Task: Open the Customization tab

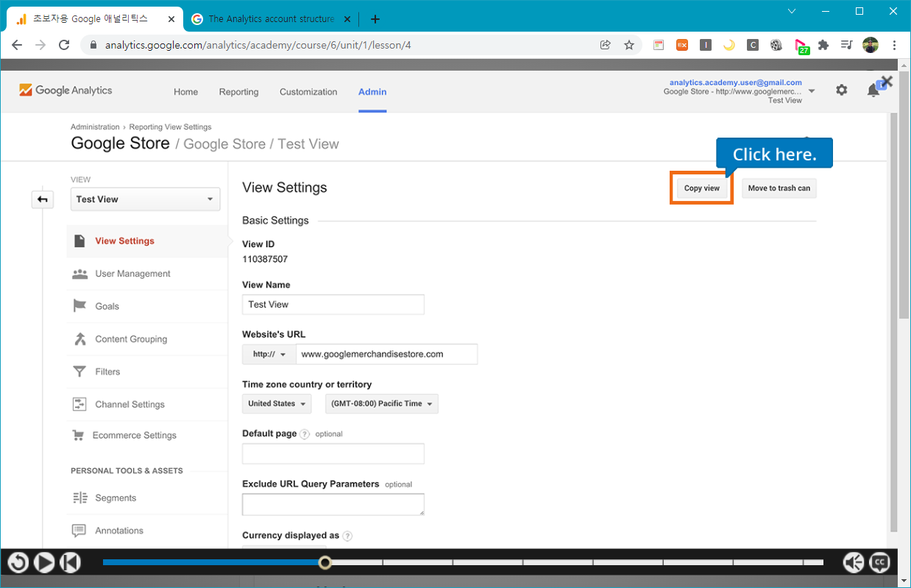Action: click(308, 92)
